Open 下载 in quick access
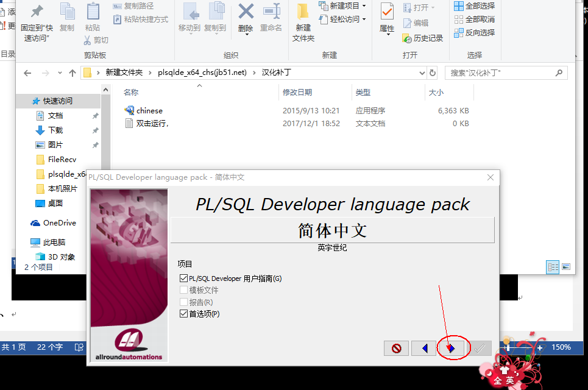 [55, 130]
